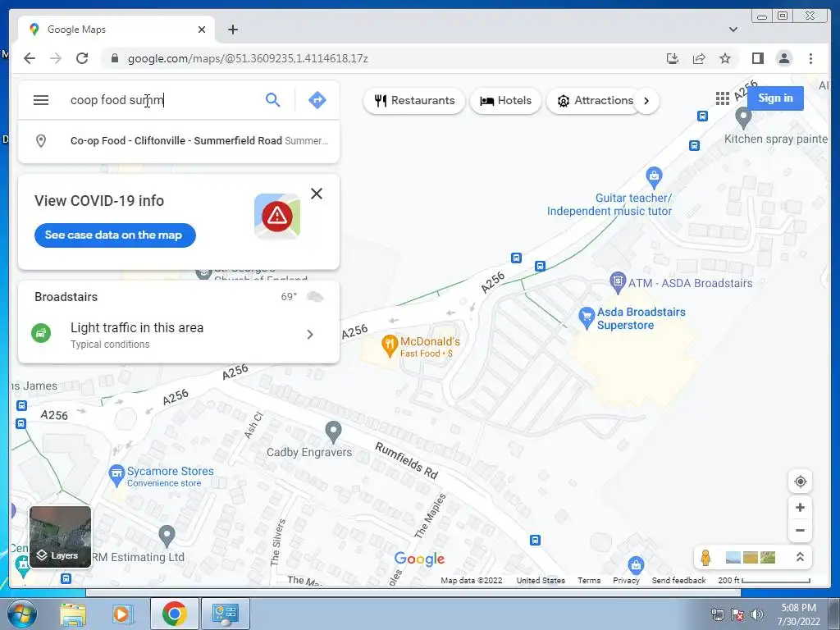This screenshot has width=840, height=630.
Task: Select the Co-op Food Cliftonville suggestion
Action: (x=178, y=141)
